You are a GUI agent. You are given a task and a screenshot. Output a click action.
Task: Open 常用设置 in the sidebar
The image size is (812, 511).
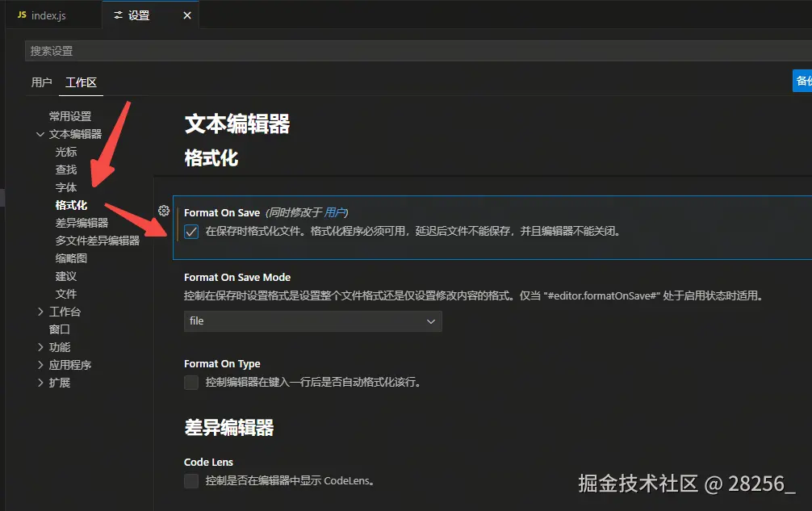70,116
